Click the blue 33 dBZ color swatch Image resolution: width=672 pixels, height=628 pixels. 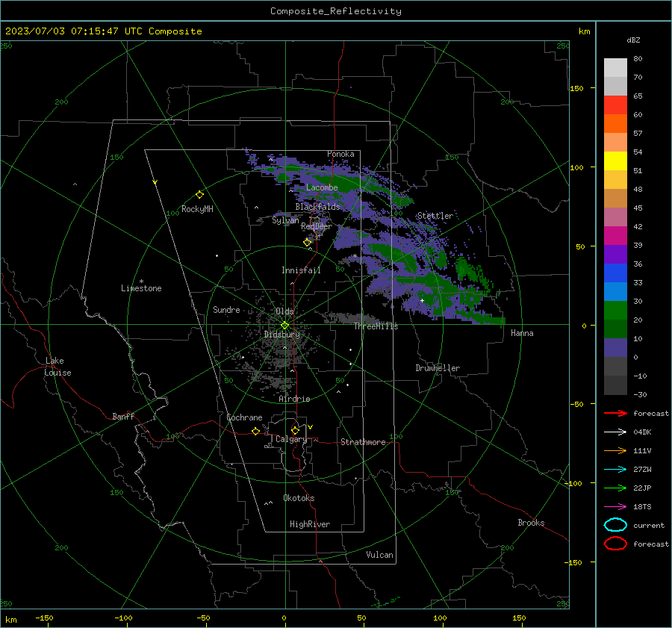(x=615, y=273)
